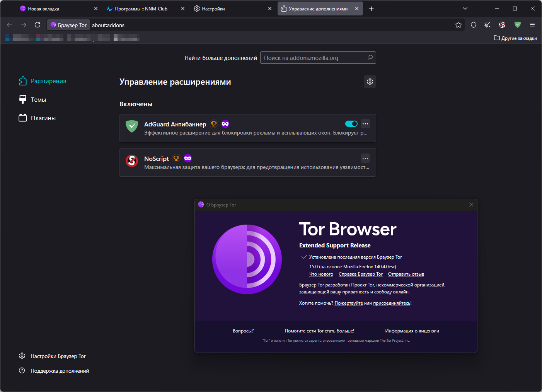Click NoScript's orange recommended trophy badge

click(x=176, y=158)
